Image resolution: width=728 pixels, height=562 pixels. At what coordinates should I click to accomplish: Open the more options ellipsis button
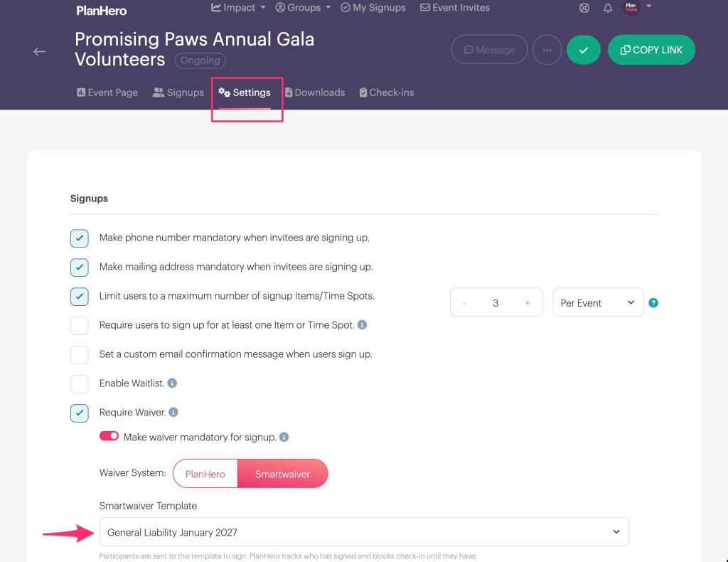point(547,50)
